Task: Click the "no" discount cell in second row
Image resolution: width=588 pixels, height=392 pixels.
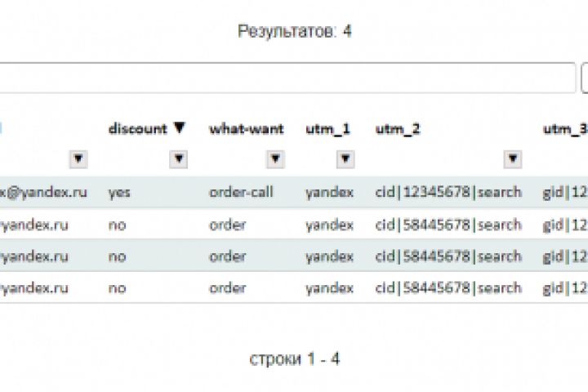Action: 117,225
